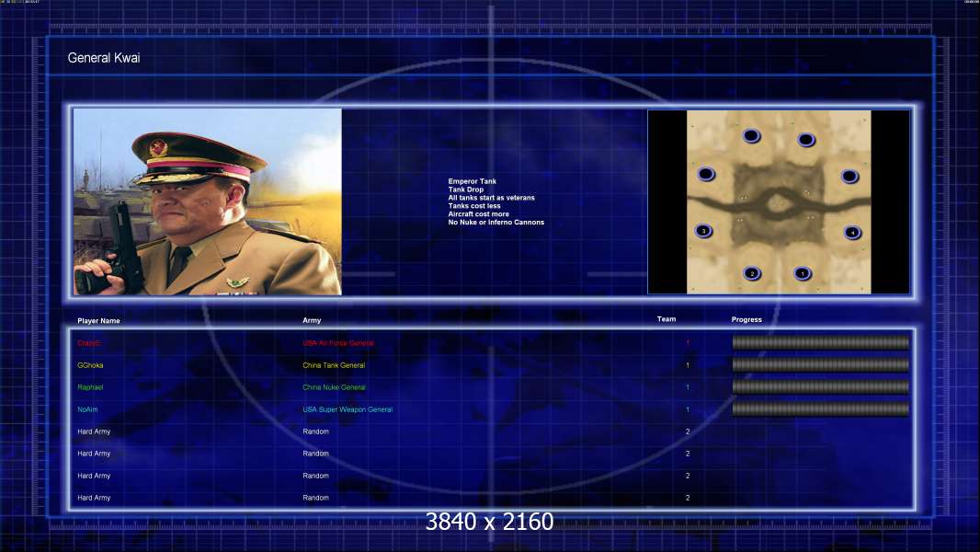Viewport: 980px width, 552px height.
Task: Click the player name "NoAim"
Action: pos(87,409)
